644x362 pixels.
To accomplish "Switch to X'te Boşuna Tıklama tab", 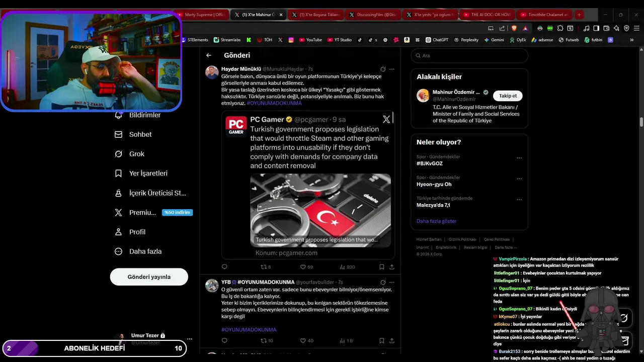I will click(316, 15).
